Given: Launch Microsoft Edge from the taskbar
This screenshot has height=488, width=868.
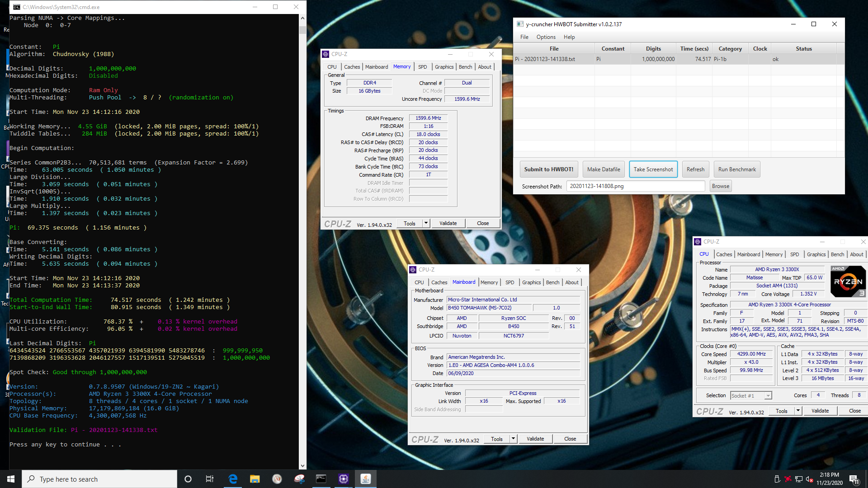Looking at the screenshot, I should (233, 479).
